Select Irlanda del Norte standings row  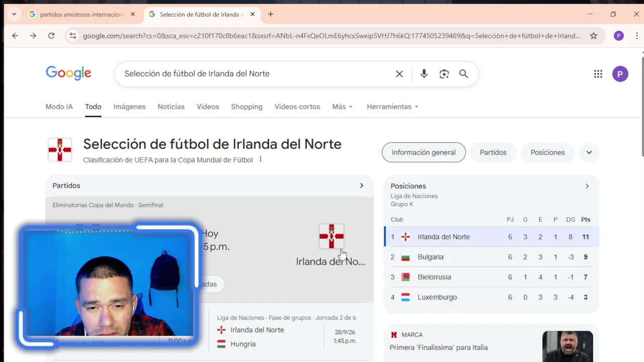[492, 237]
